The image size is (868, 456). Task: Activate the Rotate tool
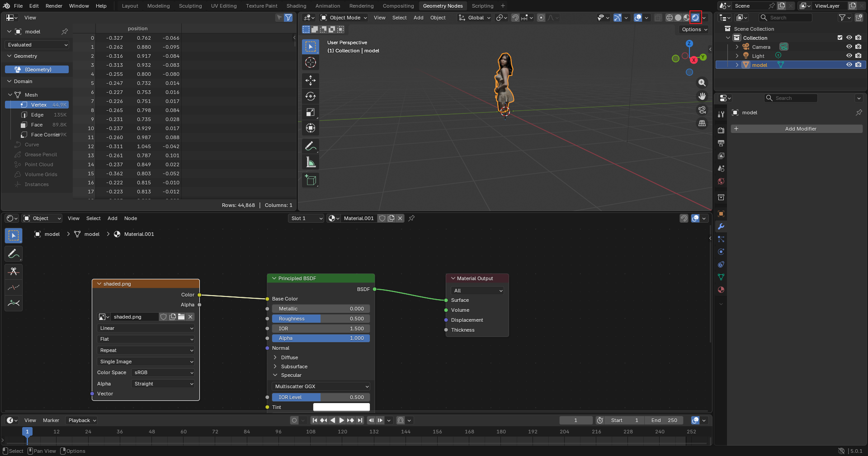coord(311,96)
